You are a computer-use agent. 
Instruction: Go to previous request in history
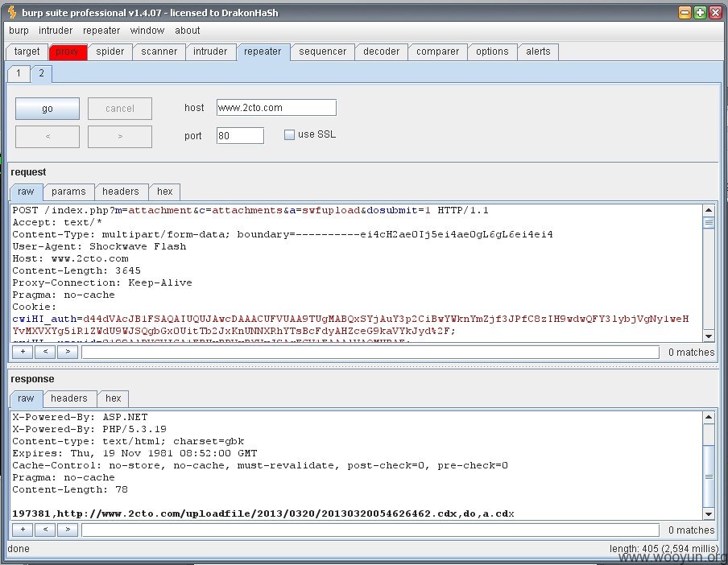coord(48,136)
